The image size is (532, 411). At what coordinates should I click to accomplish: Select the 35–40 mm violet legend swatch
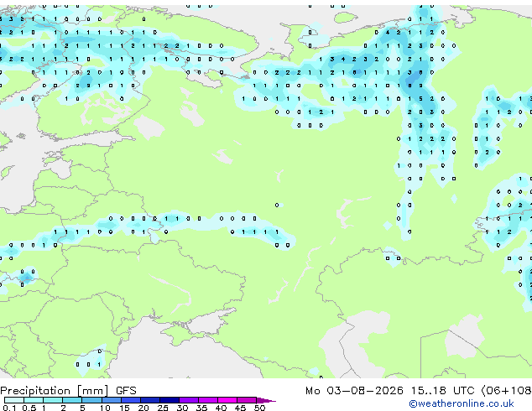coord(207,400)
